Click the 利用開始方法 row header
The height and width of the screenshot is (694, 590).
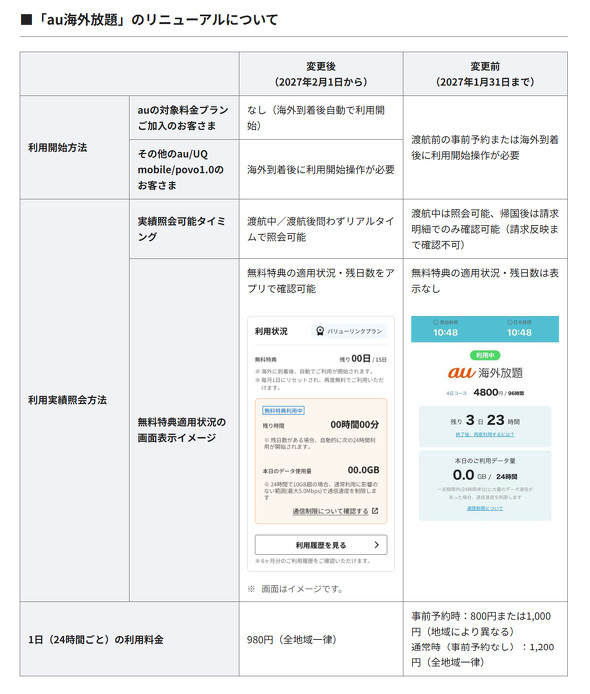point(75,147)
